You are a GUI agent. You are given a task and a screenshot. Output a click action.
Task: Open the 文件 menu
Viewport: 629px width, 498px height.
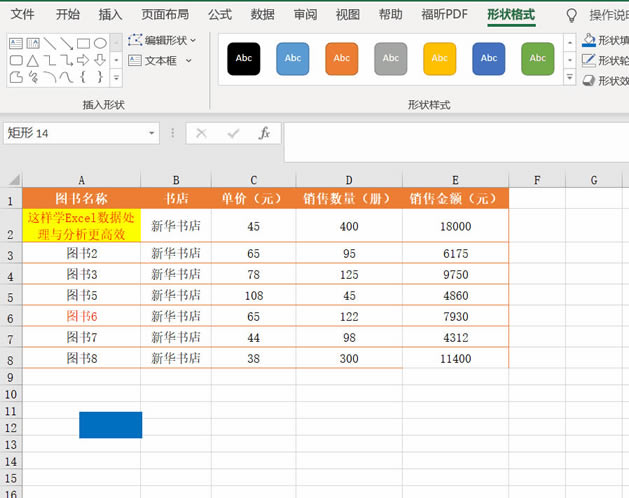22,15
